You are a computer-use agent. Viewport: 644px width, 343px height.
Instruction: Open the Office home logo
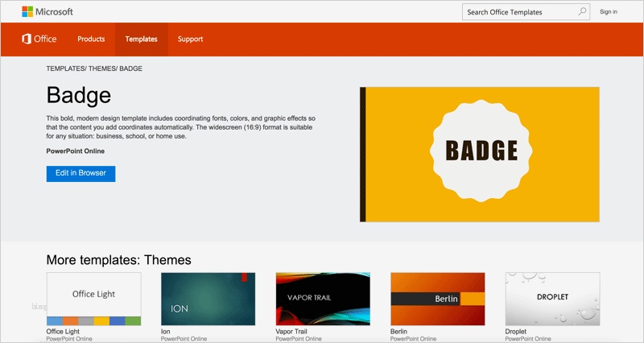point(39,39)
